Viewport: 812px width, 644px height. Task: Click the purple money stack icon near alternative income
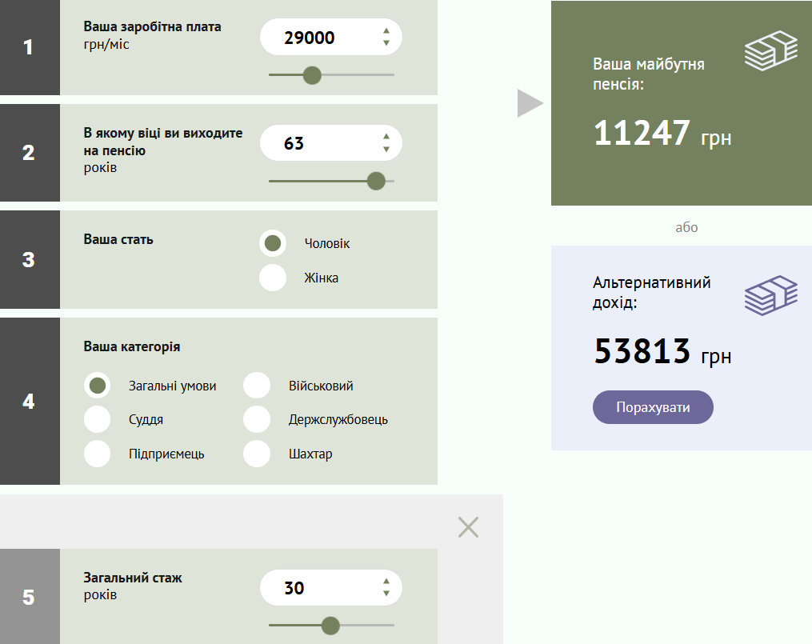click(771, 295)
